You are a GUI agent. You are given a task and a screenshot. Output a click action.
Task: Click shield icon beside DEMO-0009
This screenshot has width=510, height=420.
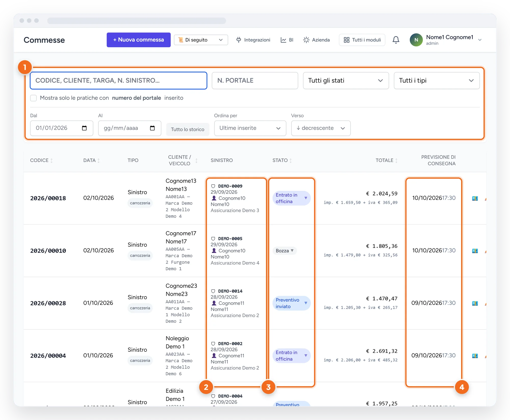pyautogui.click(x=213, y=186)
